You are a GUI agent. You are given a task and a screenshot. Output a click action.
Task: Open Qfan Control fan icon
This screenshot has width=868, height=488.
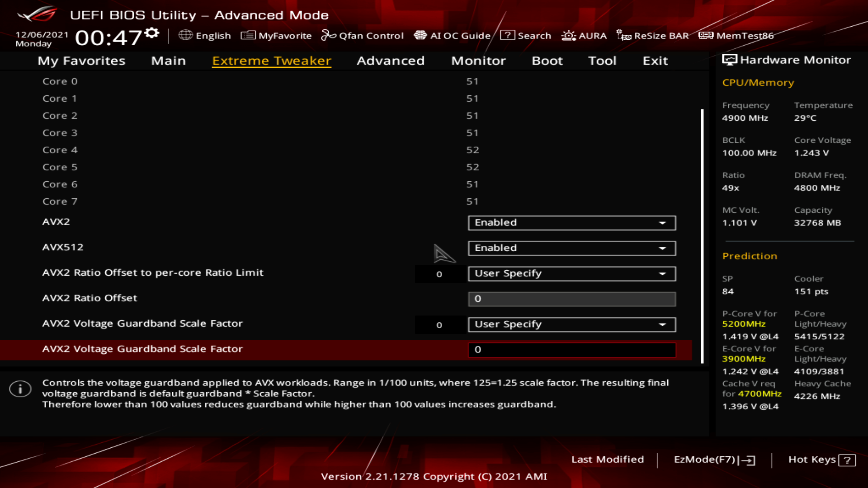coord(329,35)
